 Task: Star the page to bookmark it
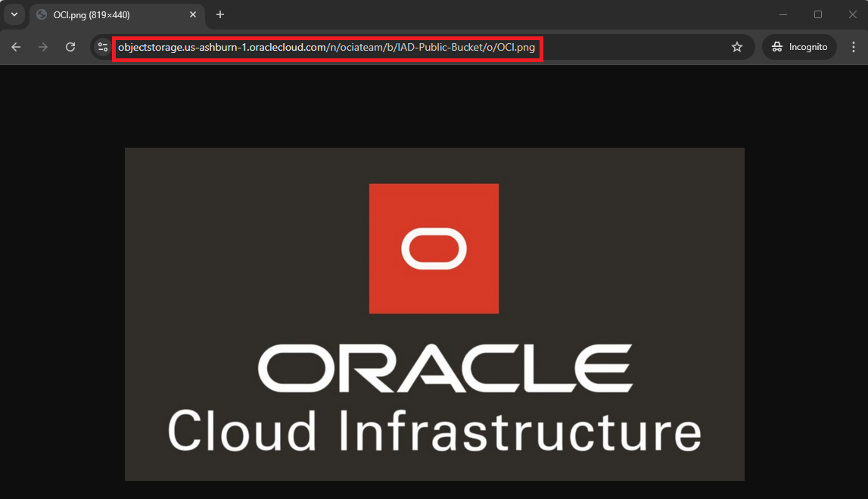(x=737, y=47)
